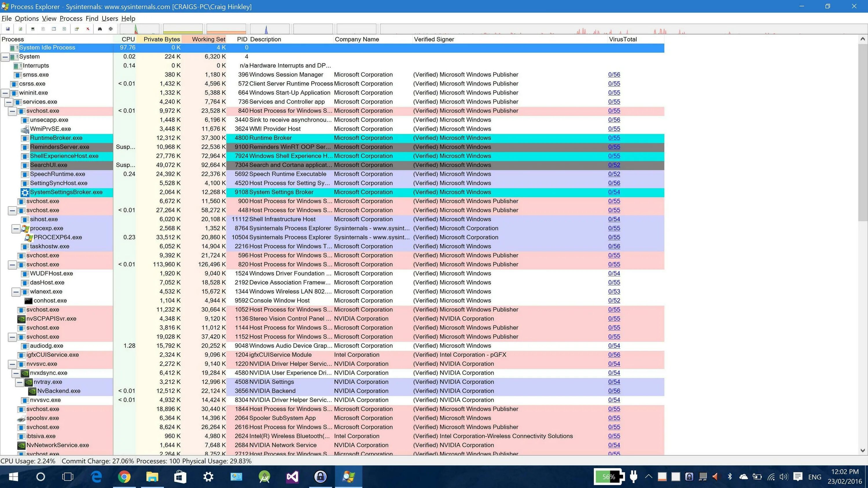The width and height of the screenshot is (868, 488).
Task: Sort by Private Bytes column header
Action: coord(159,39)
